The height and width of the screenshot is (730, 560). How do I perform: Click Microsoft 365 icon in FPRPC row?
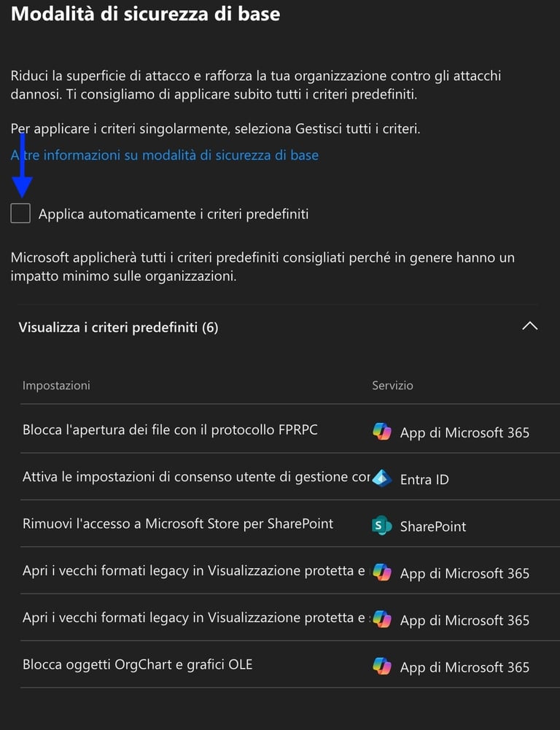click(x=381, y=432)
